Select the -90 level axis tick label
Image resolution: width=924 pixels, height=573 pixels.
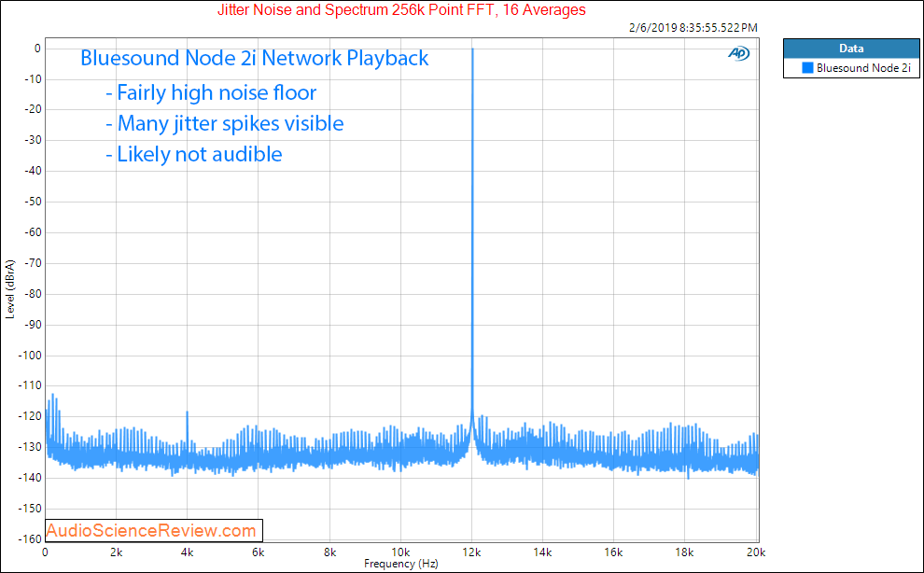click(x=33, y=325)
